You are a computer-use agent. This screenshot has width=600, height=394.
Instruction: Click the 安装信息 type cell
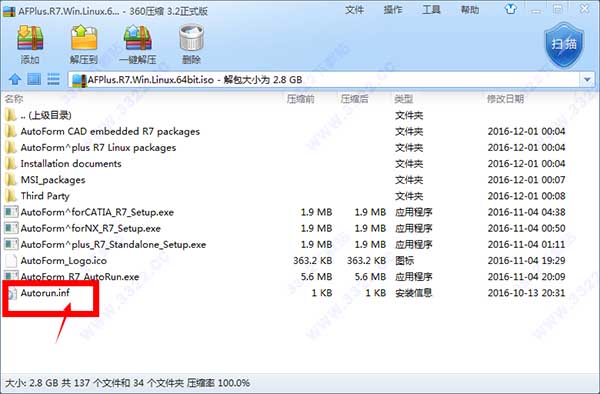(413, 293)
